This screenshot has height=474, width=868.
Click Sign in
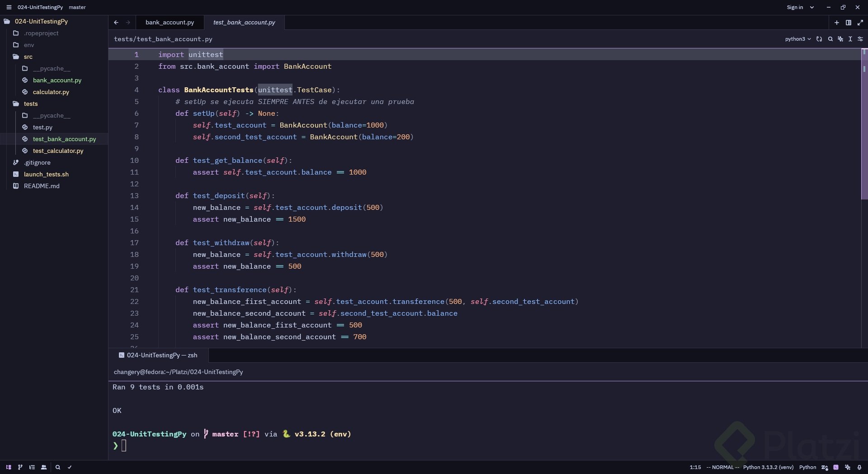pos(795,7)
